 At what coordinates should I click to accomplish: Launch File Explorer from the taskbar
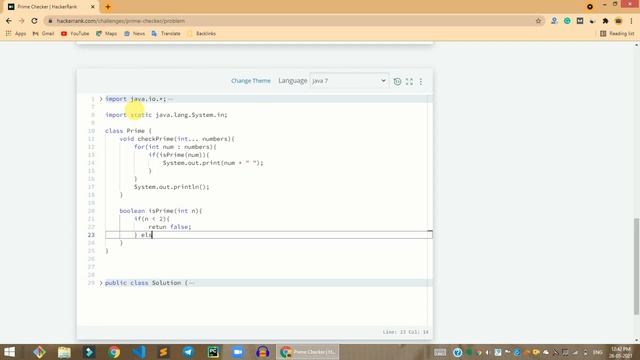click(64, 352)
